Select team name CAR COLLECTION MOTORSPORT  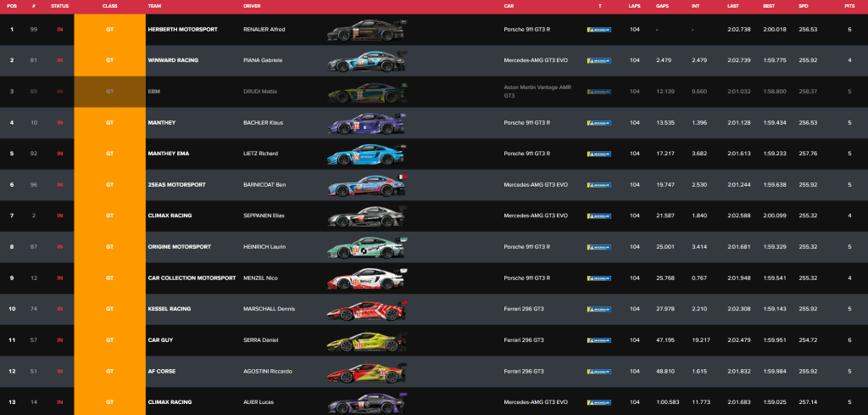tap(192, 278)
